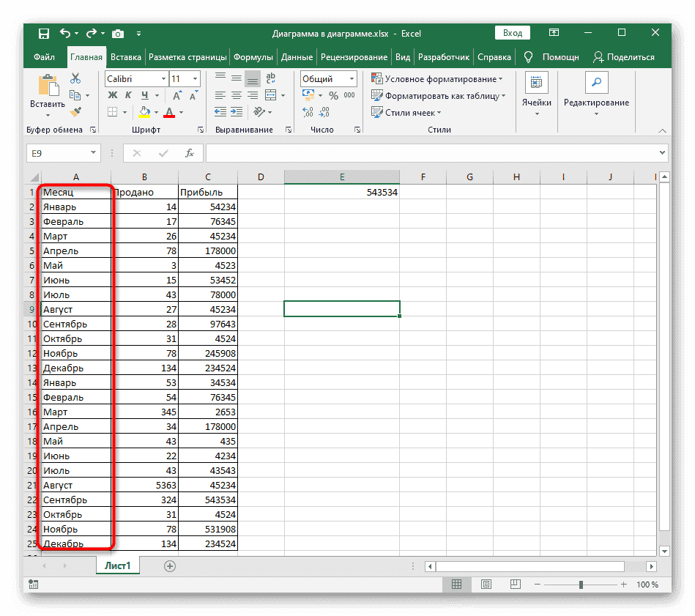Open the Вставка ribbon tab
695x616 pixels.
coord(126,57)
